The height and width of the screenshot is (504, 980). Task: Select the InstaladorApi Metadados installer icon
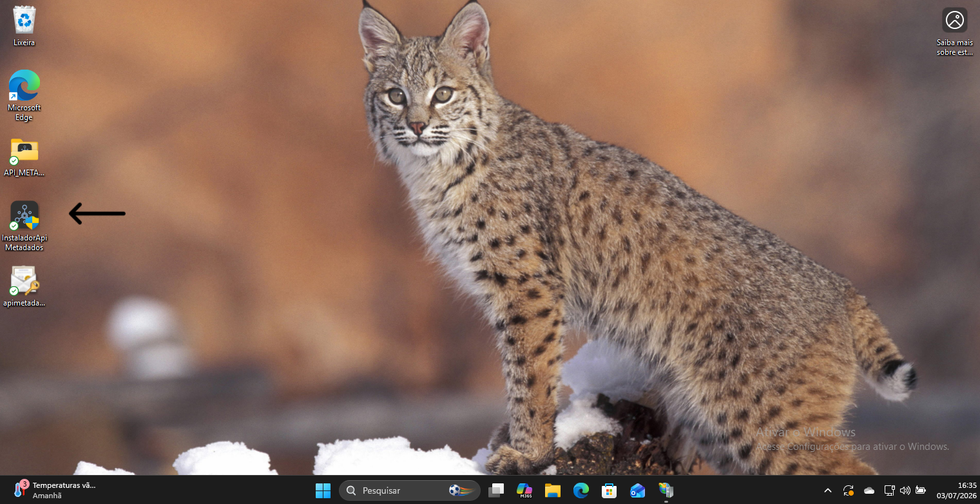click(x=24, y=226)
